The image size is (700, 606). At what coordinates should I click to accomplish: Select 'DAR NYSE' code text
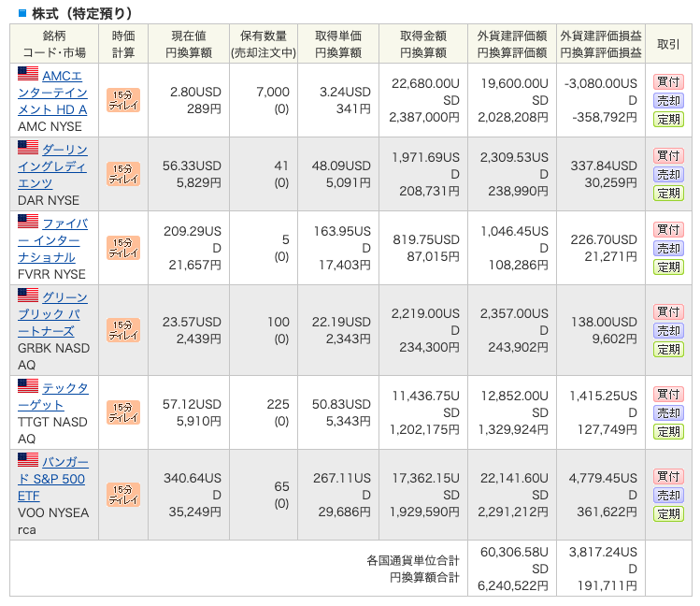(49, 200)
